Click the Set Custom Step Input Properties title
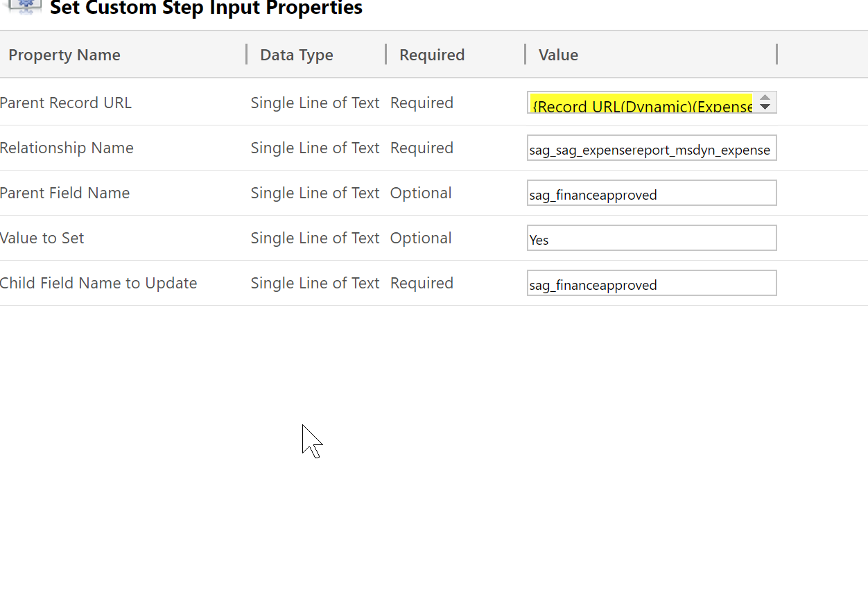The width and height of the screenshot is (868, 608). coord(206,9)
